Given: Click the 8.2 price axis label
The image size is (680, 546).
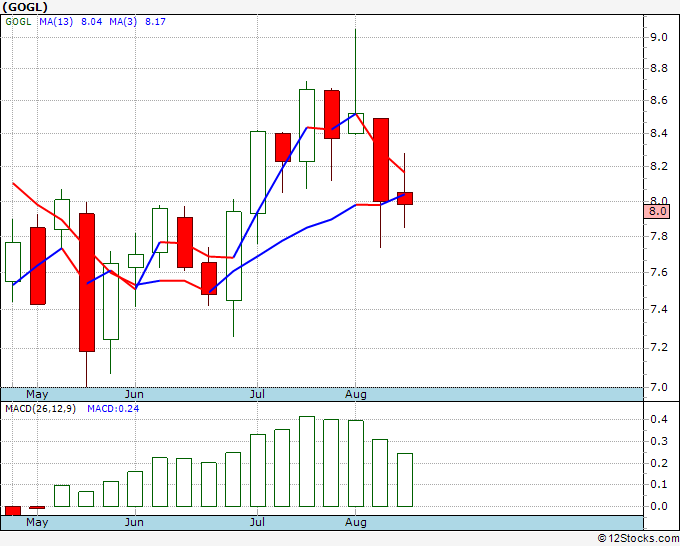Looking at the screenshot, I should (x=658, y=167).
